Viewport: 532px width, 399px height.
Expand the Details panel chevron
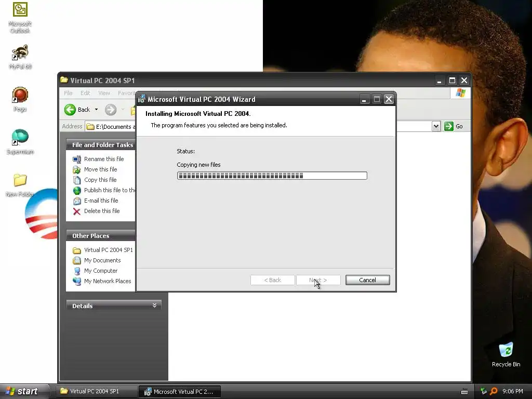click(154, 305)
